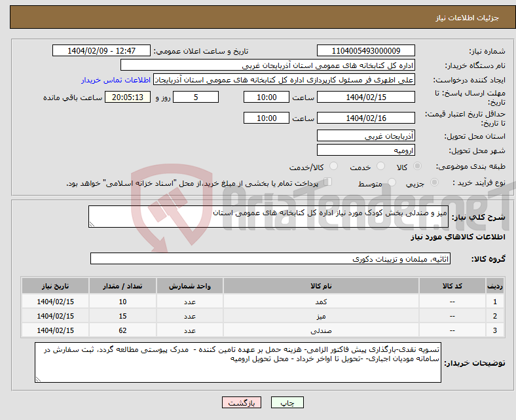Click the کمد item name cell

(321, 302)
